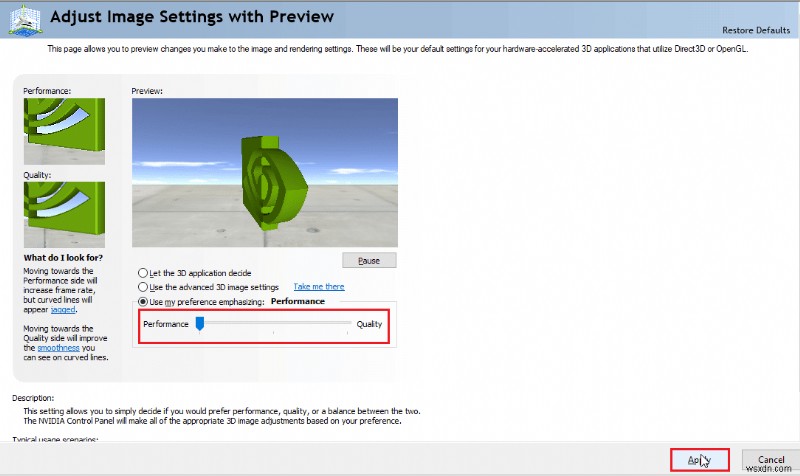The height and width of the screenshot is (476, 800).
Task: Click the Adjust Image Settings with Preview title
Action: 192,16
